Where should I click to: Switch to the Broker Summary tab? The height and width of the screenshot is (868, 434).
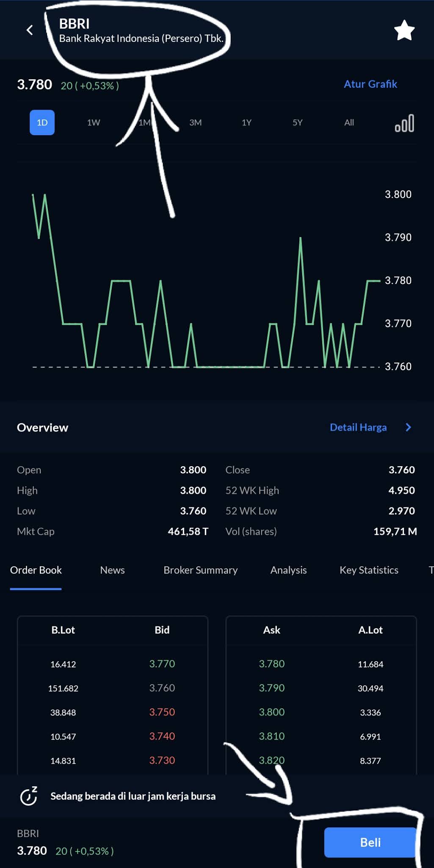tap(200, 570)
